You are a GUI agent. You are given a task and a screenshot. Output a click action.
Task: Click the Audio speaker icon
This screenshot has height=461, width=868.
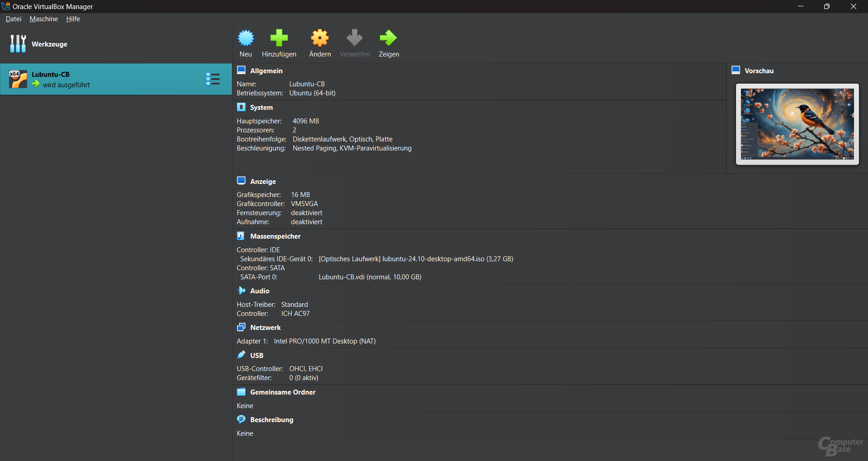(x=241, y=291)
